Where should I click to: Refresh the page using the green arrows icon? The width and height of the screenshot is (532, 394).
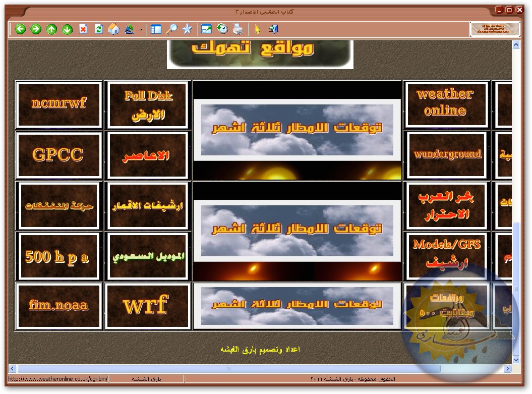pos(99,29)
